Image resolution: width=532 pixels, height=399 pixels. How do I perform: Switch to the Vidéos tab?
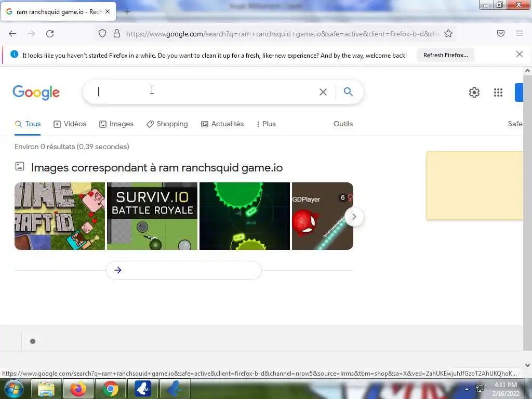(70, 124)
